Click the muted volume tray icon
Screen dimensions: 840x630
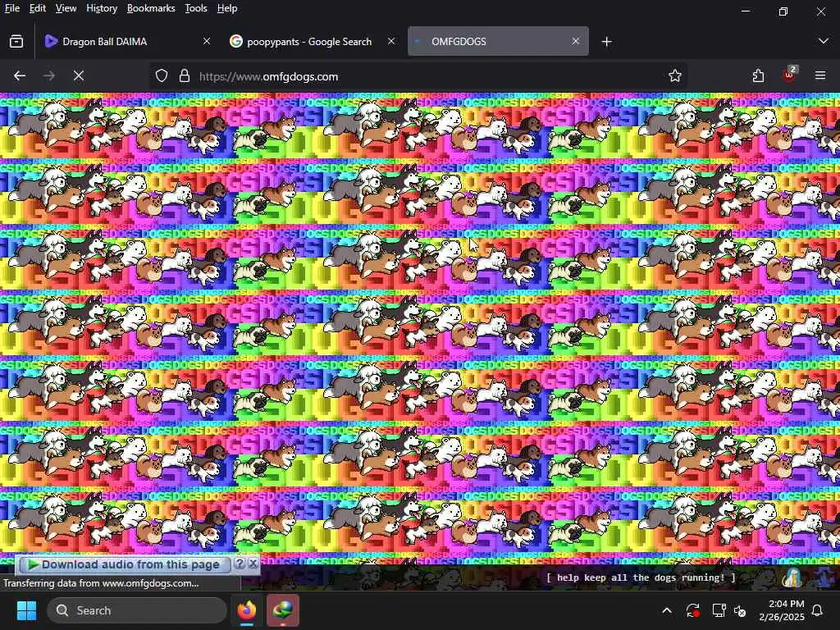(x=741, y=610)
